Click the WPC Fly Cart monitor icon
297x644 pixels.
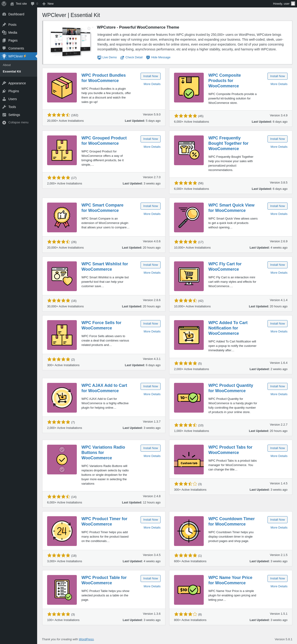[x=189, y=276]
